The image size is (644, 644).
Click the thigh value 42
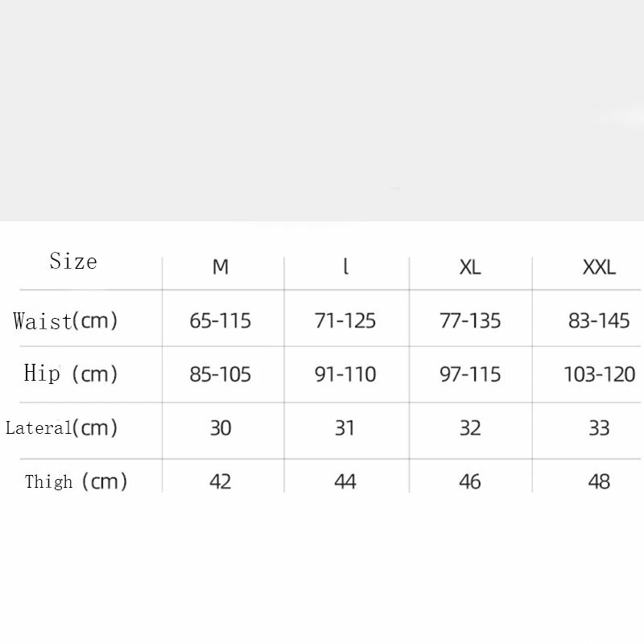[x=220, y=481]
